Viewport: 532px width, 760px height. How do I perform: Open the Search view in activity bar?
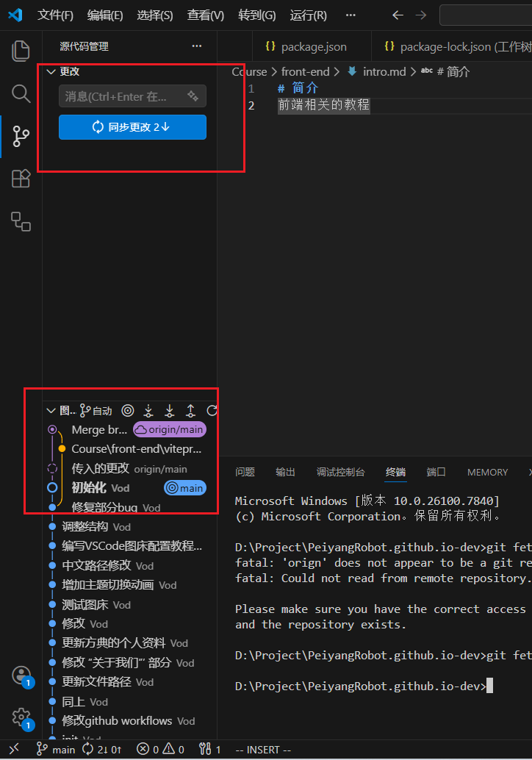tap(21, 93)
